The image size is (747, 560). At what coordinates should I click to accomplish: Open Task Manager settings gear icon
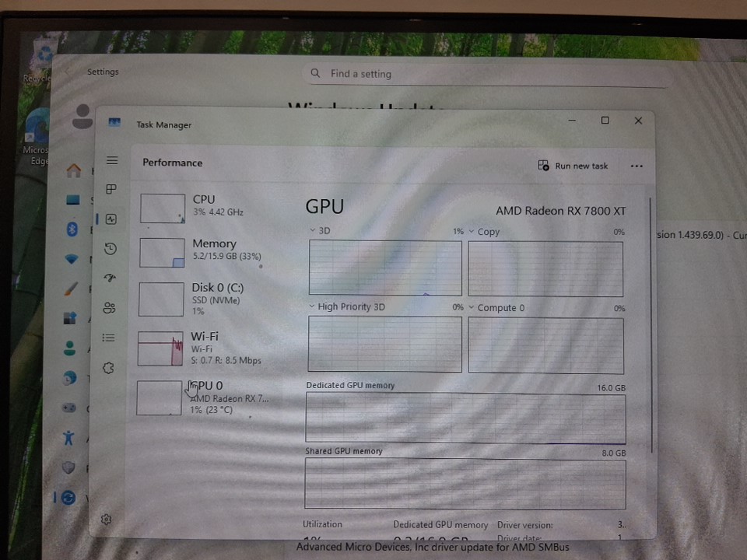click(107, 519)
